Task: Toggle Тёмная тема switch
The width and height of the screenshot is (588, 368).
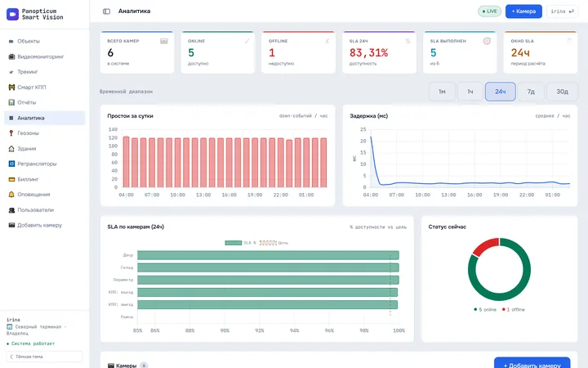Action: [x=45, y=357]
